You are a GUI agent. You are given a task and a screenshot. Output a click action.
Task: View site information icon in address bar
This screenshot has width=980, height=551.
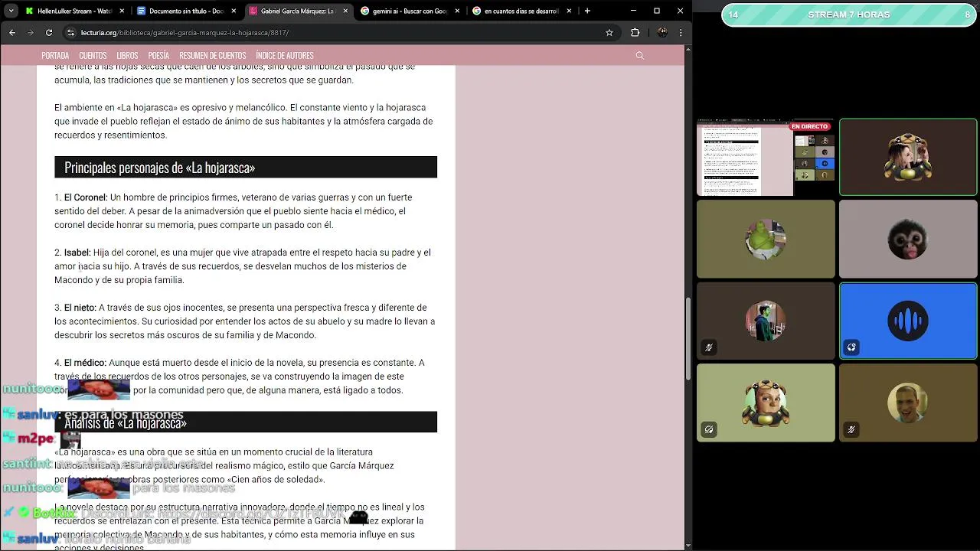[71, 33]
